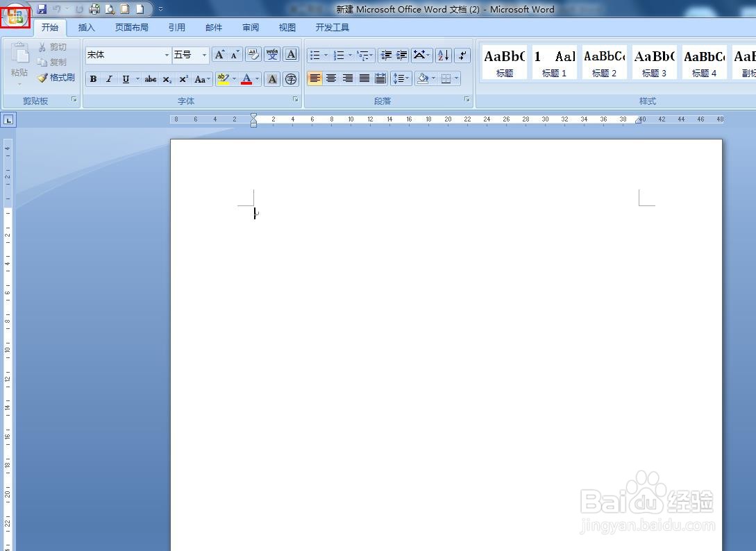Apply the 标题 1 style
Image resolution: width=756 pixels, height=551 pixels.
click(x=555, y=62)
